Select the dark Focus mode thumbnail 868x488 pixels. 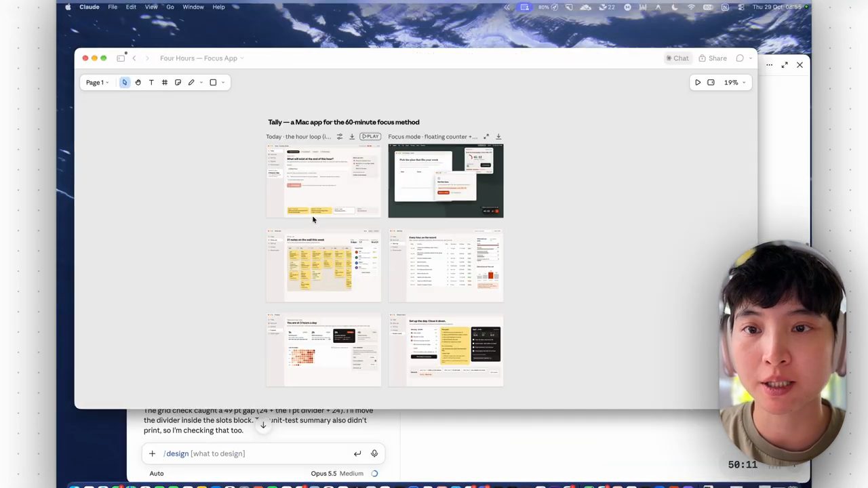pyautogui.click(x=446, y=181)
